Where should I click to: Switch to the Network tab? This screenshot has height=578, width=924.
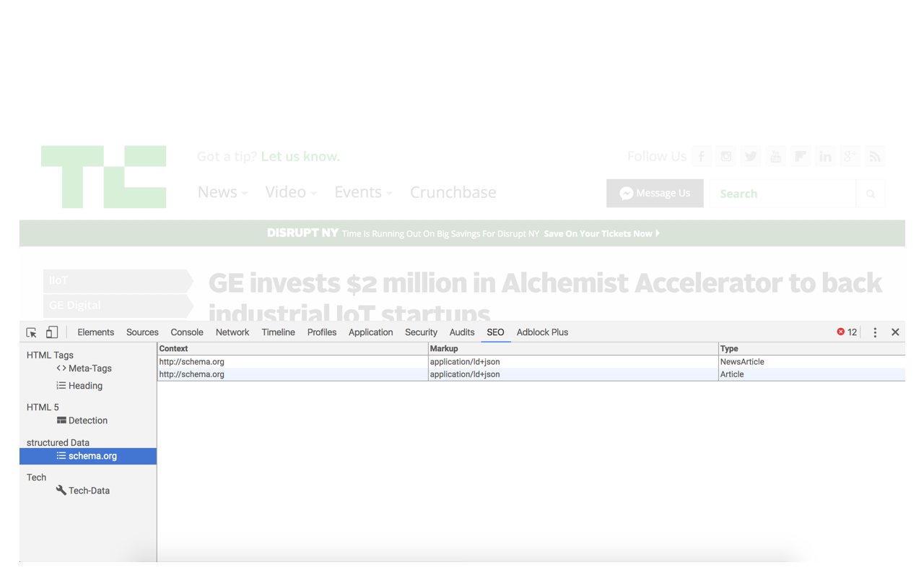click(x=232, y=332)
